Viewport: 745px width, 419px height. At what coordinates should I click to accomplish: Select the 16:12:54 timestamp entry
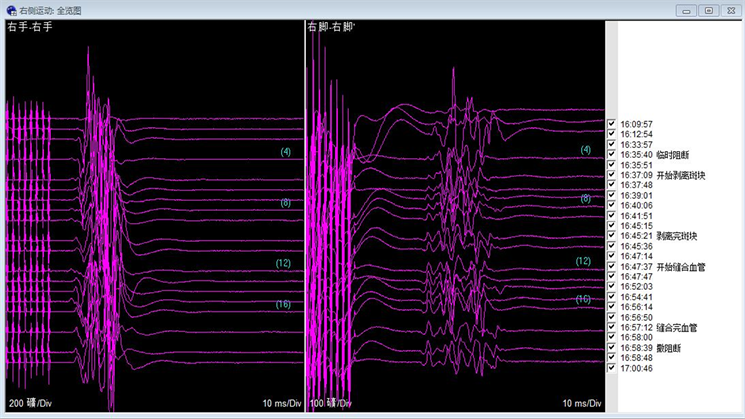(636, 134)
